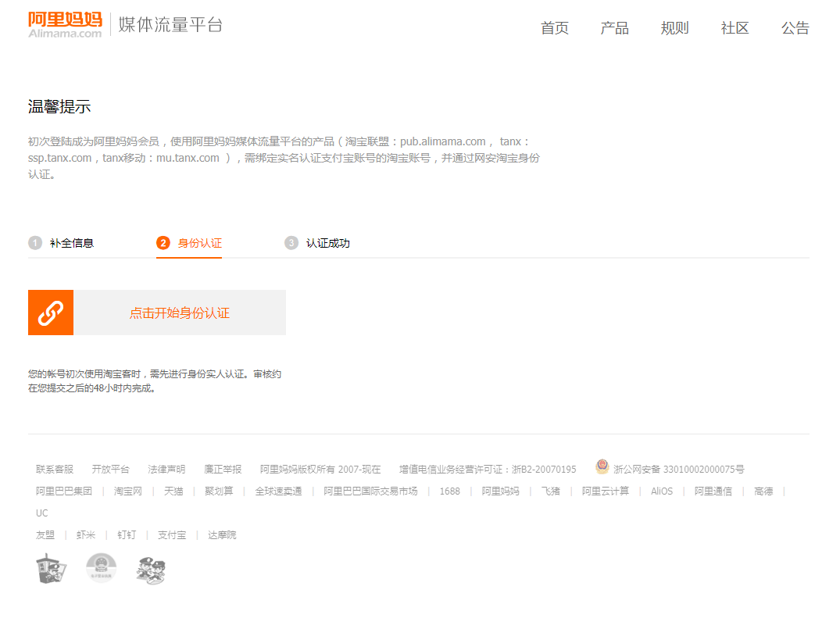Visit 全球速卖通 footer link

(279, 491)
